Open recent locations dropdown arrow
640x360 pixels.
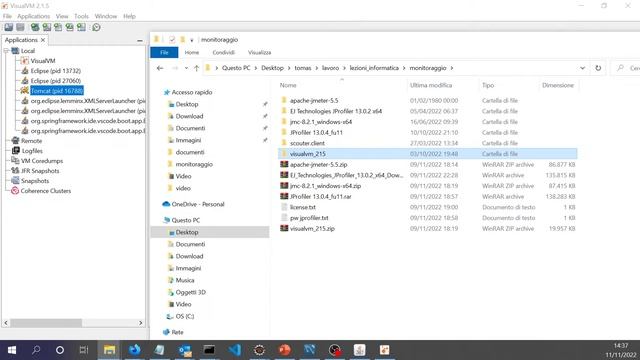(x=186, y=68)
